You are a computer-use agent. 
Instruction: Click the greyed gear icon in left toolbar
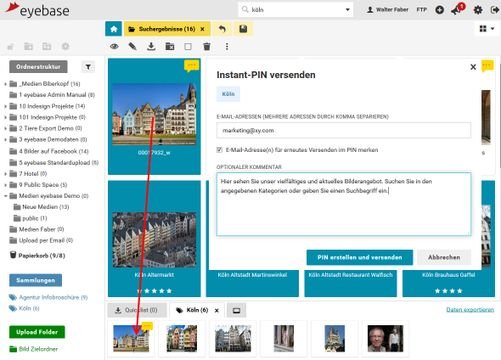coord(65,46)
